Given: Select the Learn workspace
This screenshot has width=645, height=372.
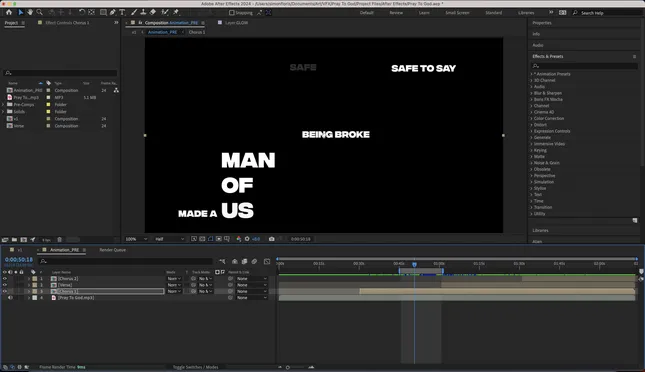Looking at the screenshot, I should click(424, 13).
